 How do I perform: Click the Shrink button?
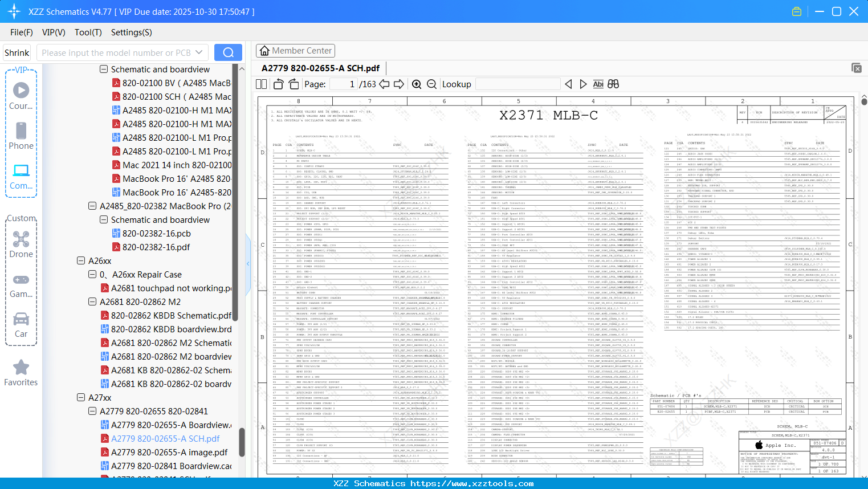[17, 52]
